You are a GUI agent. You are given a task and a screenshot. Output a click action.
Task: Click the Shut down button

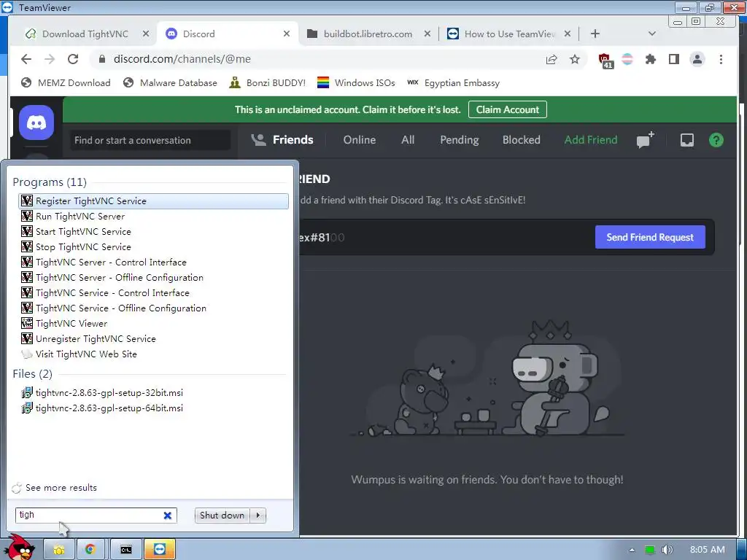[222, 516]
